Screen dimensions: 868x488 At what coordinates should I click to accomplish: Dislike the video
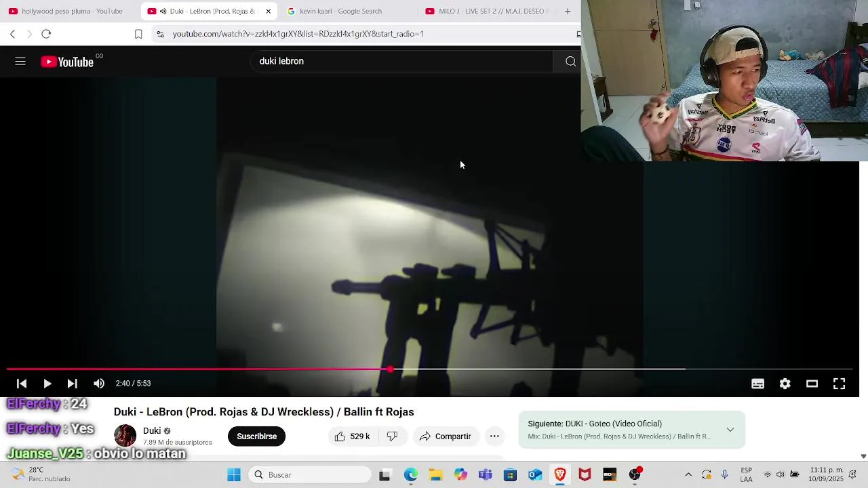click(x=392, y=436)
